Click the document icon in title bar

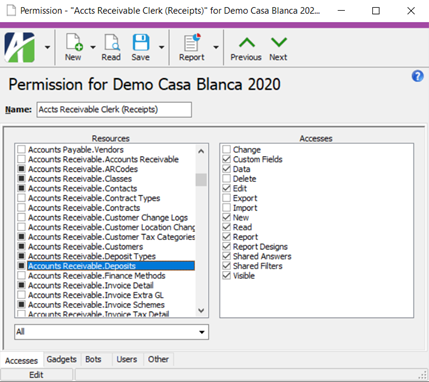click(x=11, y=11)
